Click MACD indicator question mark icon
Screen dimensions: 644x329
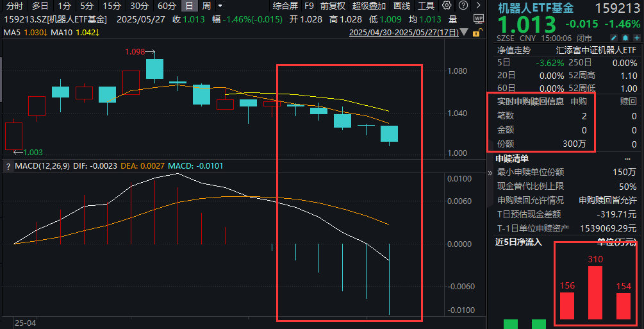[x=8, y=167]
